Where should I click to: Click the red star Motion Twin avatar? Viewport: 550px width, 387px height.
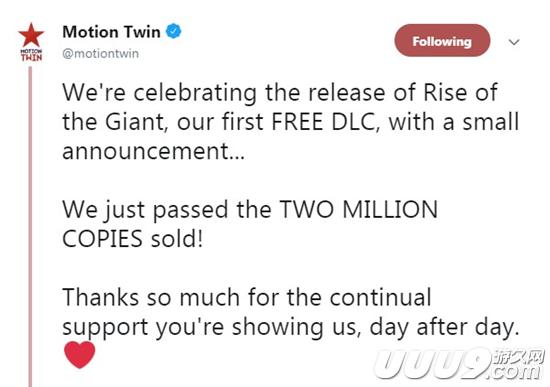coord(31,35)
